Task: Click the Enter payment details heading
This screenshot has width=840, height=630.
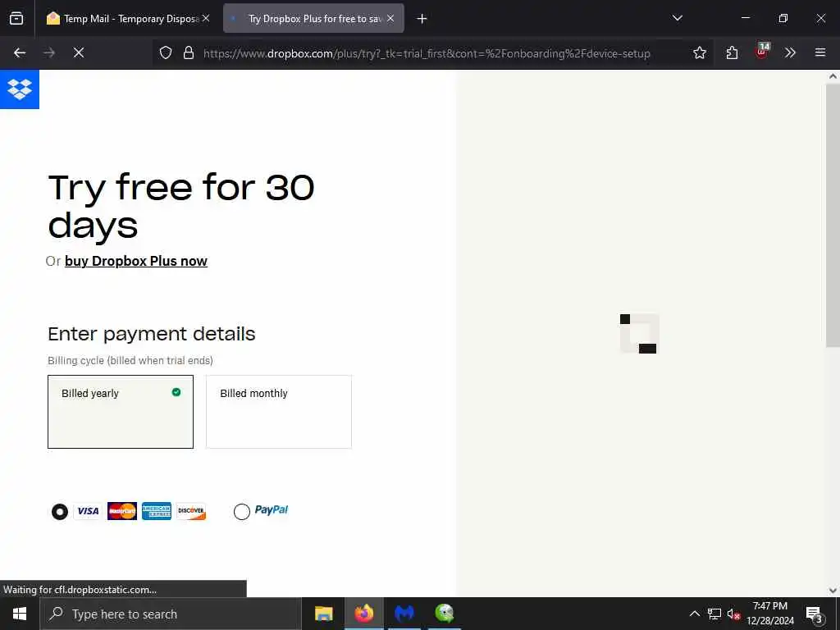Action: click(152, 335)
